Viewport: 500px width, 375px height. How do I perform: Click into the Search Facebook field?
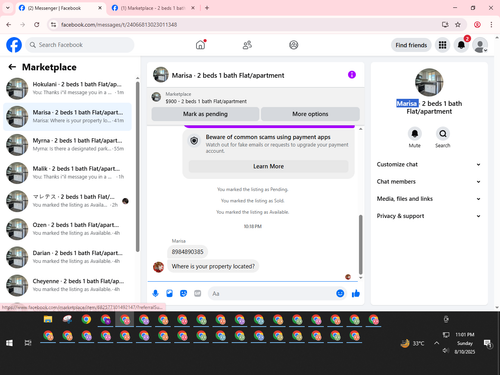80,45
